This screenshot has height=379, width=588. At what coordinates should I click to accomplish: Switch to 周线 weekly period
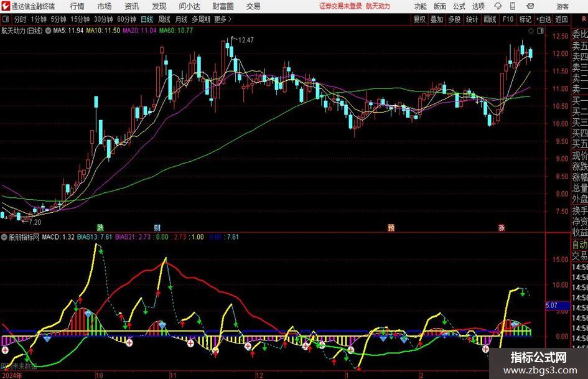click(164, 19)
